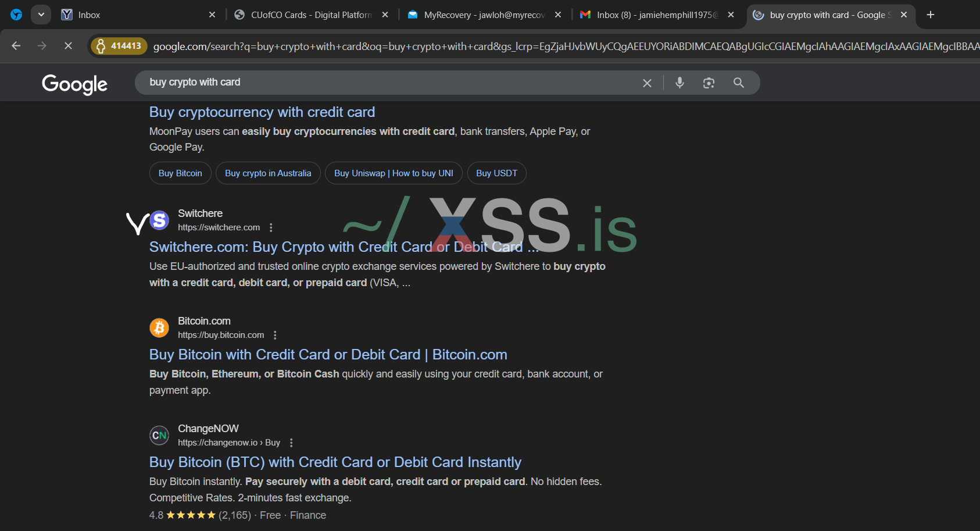Open the https://switchere.com URL link

(x=219, y=227)
